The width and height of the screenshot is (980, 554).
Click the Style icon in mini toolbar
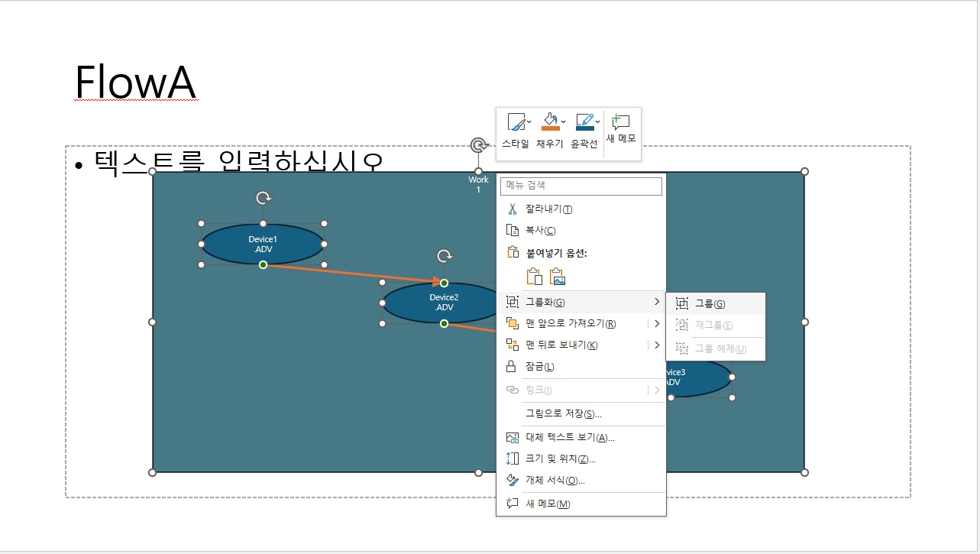coord(516,123)
